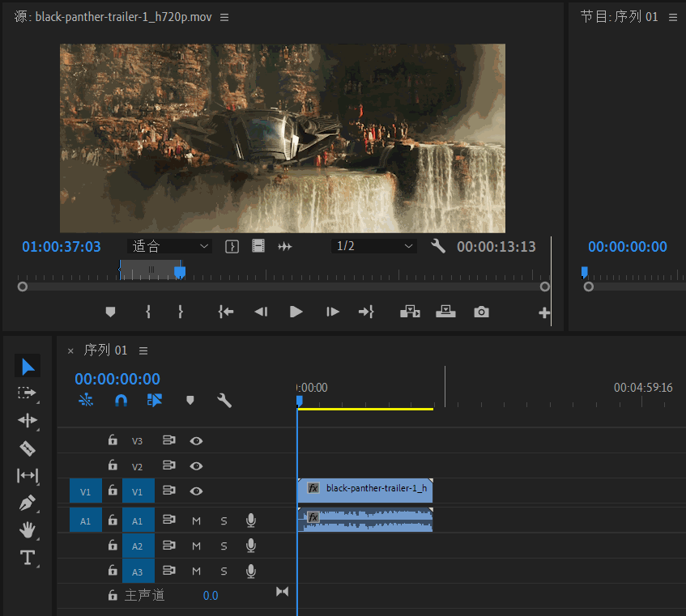Image resolution: width=686 pixels, height=616 pixels.
Task: Click the Insert button in source monitor
Action: coord(410,312)
